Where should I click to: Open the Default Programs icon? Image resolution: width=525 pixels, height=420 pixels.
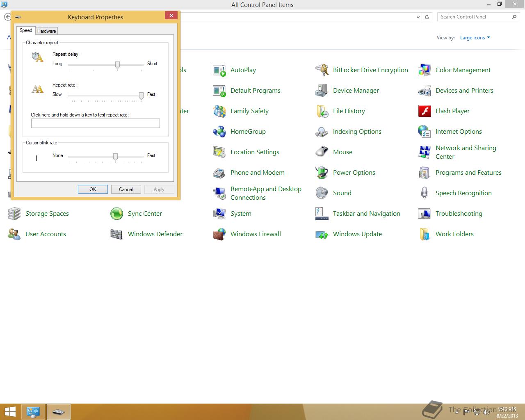click(x=219, y=91)
